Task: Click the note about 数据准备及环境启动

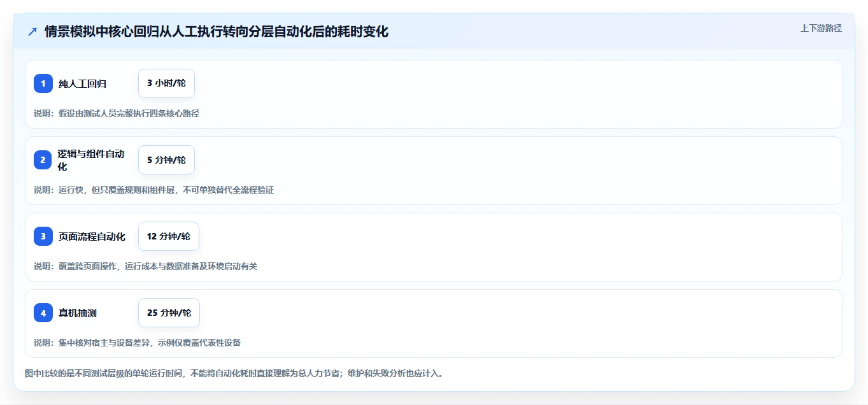Action: [x=146, y=266]
